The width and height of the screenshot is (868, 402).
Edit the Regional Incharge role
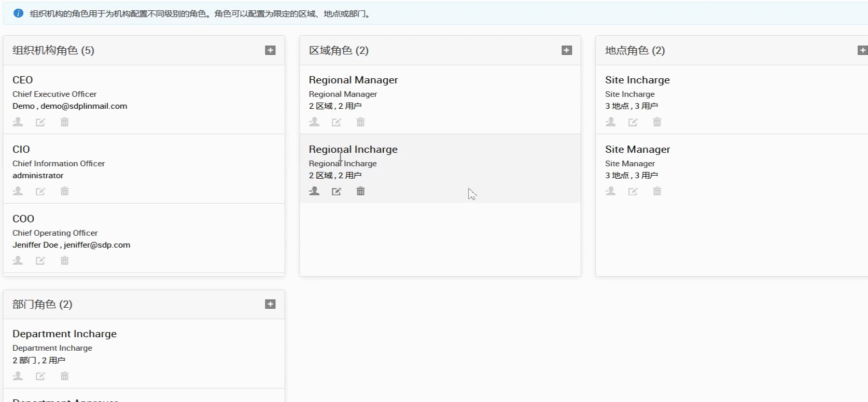point(337,192)
